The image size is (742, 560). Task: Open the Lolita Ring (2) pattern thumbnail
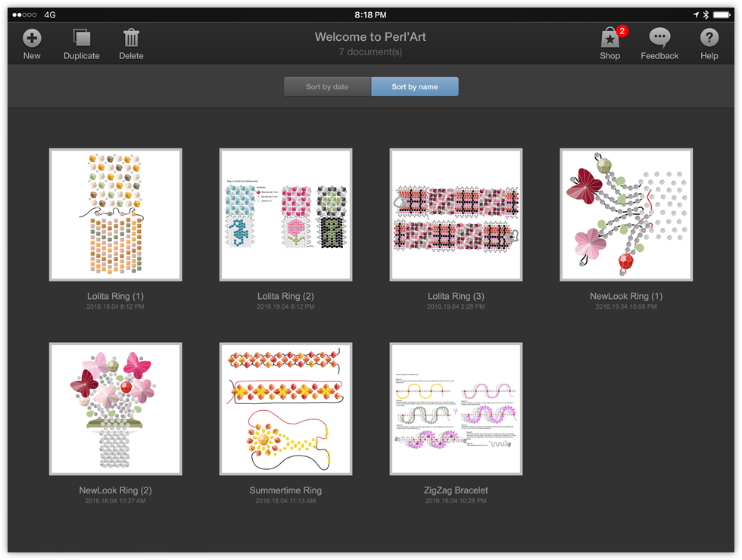[285, 215]
